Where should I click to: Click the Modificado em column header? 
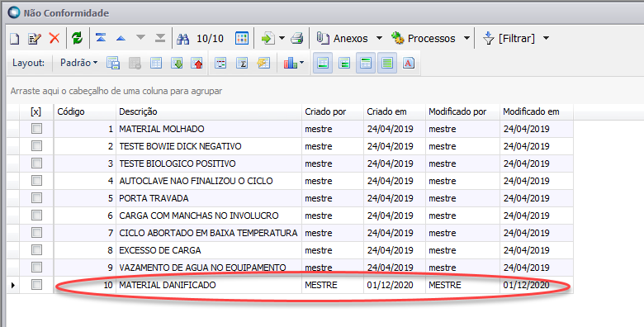click(537, 111)
